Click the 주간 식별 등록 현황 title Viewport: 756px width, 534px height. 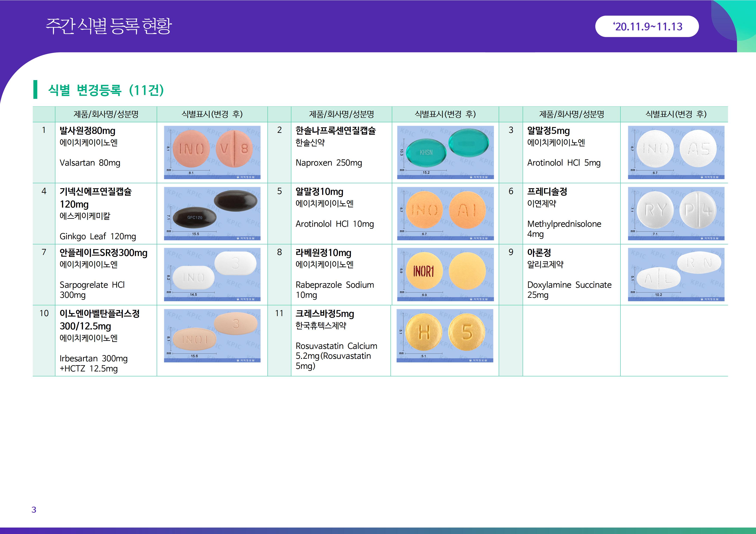point(109,26)
